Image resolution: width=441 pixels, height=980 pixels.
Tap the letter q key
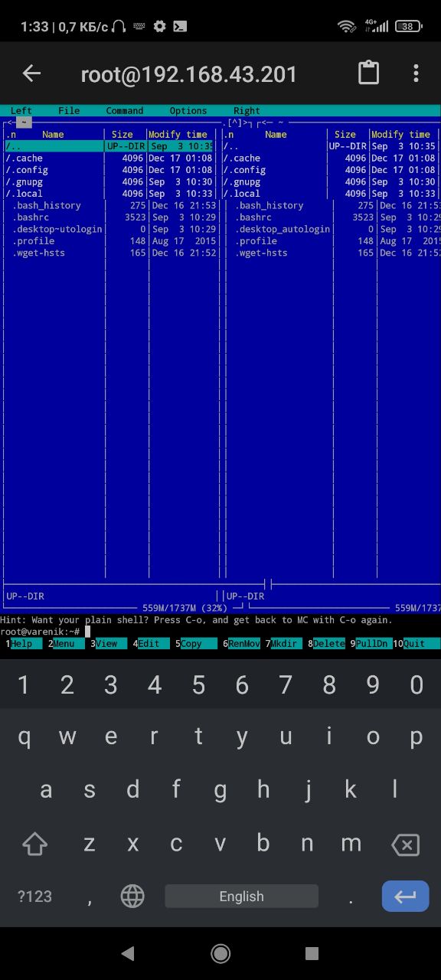[24, 737]
